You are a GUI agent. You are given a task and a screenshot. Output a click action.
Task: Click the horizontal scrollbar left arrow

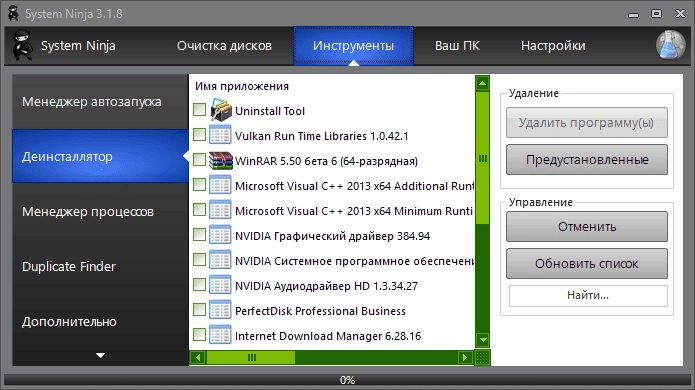[x=198, y=357]
